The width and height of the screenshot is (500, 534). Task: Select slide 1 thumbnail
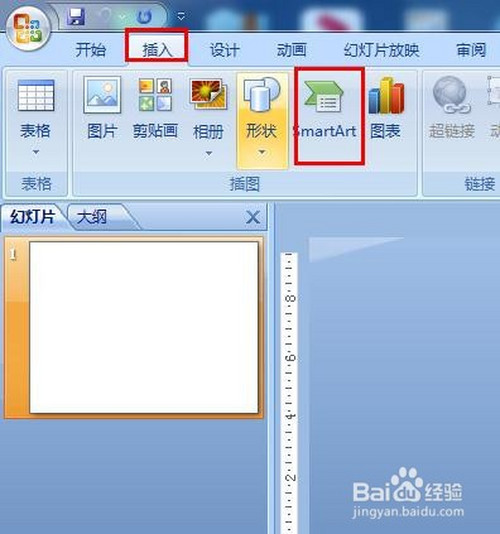point(143,328)
